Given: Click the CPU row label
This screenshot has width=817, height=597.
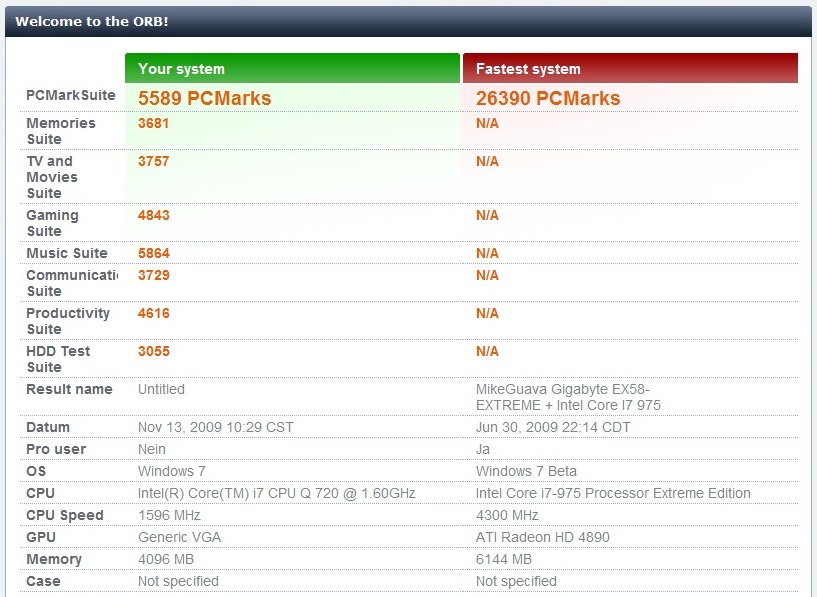Looking at the screenshot, I should tap(40, 493).
